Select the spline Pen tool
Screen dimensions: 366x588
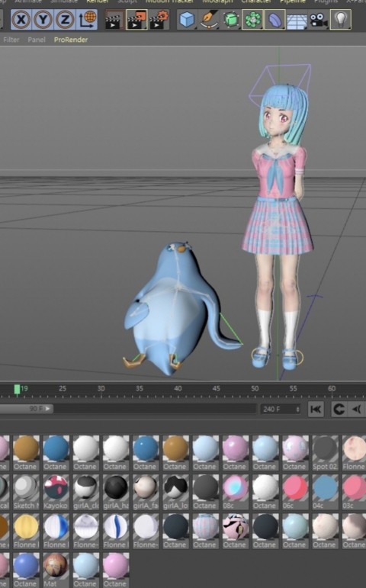coord(209,20)
